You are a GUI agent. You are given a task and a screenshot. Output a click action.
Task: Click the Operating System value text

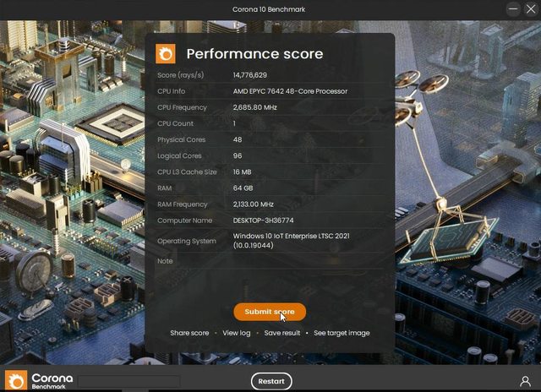[291, 241]
